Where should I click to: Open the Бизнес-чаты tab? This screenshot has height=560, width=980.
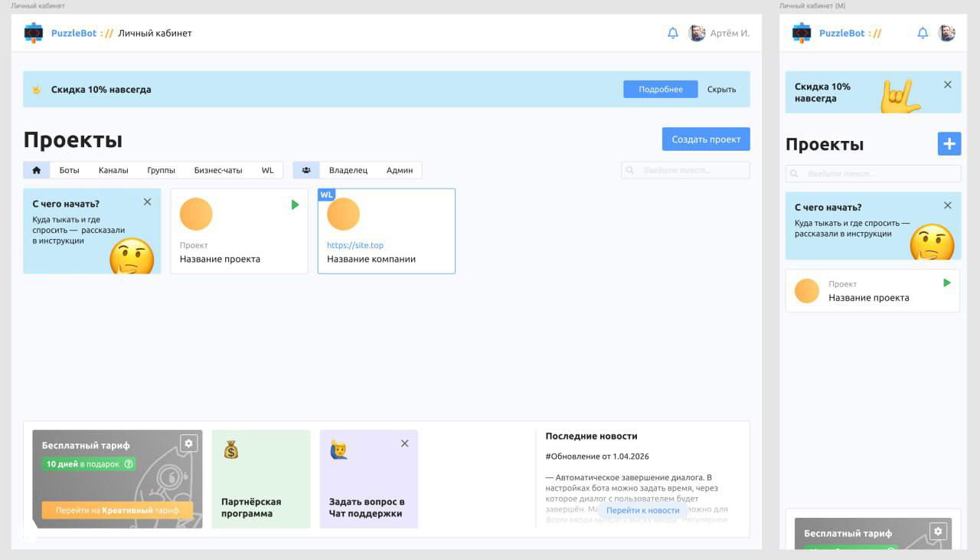(x=218, y=170)
